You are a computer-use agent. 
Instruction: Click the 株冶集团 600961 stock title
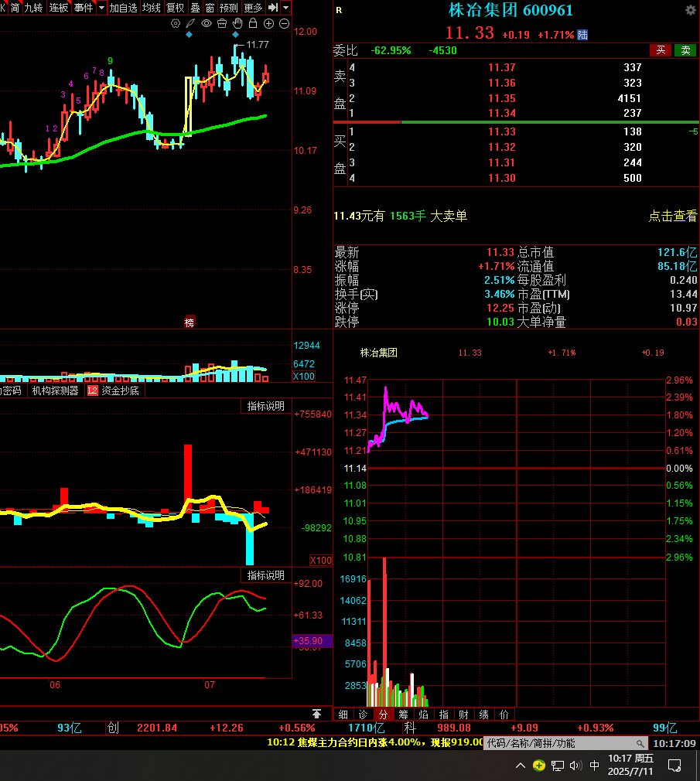(510, 10)
